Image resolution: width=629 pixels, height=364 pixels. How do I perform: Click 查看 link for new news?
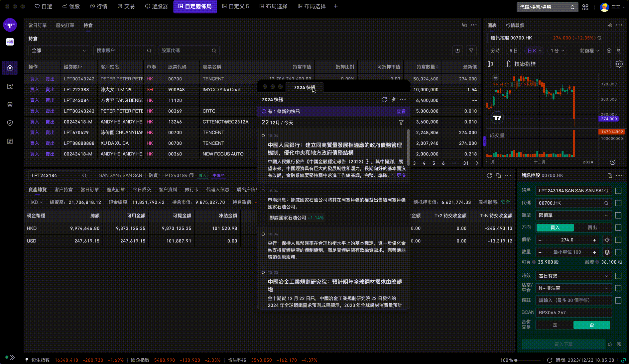(401, 111)
